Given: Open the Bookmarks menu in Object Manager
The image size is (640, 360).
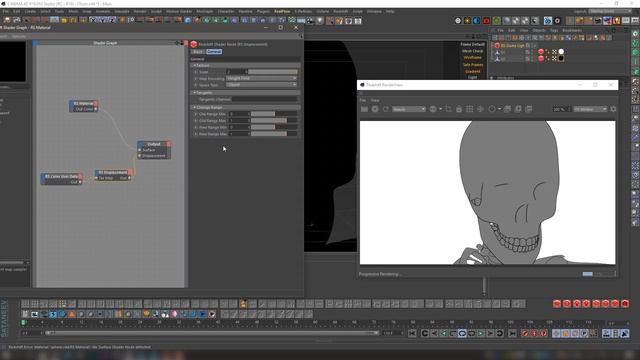Looking at the screenshot, I should tap(572, 31).
